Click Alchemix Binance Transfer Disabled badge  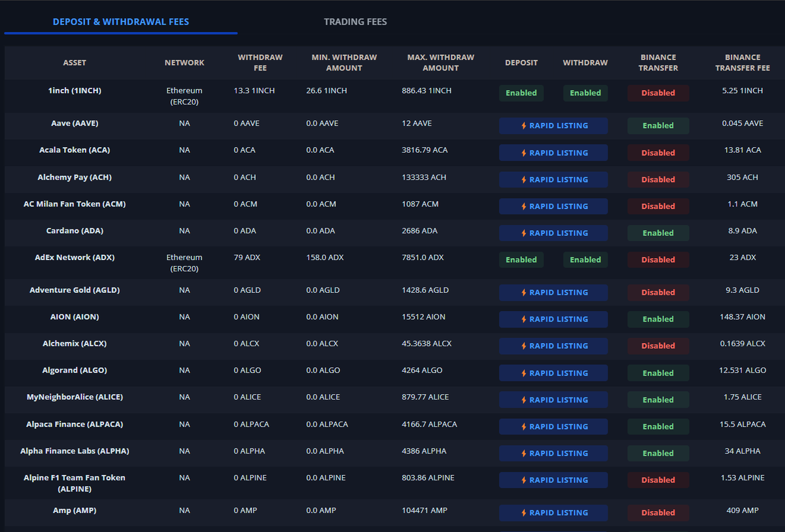click(658, 346)
